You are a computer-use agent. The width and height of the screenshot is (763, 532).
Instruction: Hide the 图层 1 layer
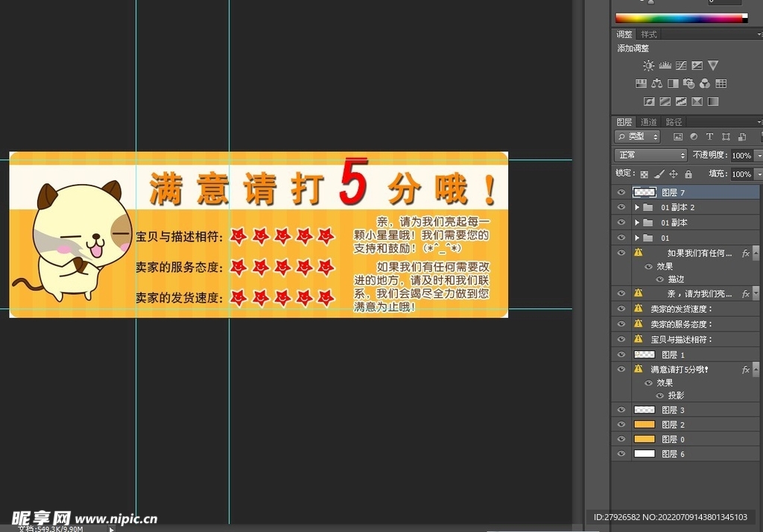tap(621, 355)
